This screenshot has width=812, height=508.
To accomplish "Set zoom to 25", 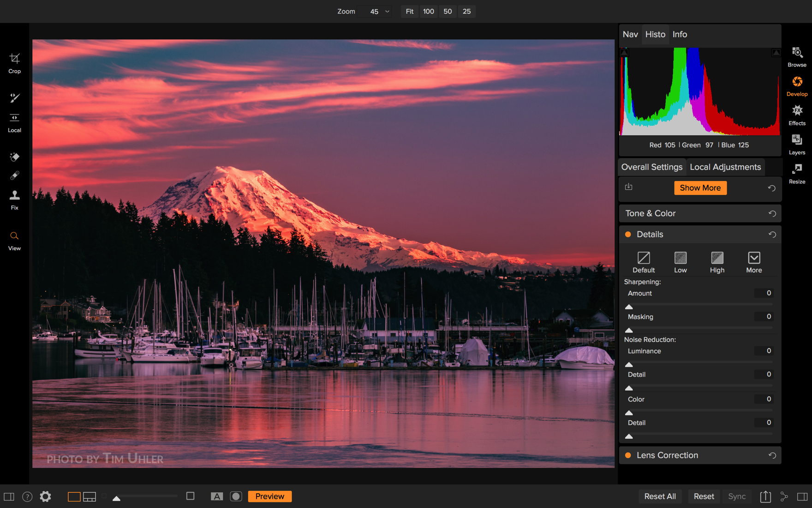I will point(466,12).
